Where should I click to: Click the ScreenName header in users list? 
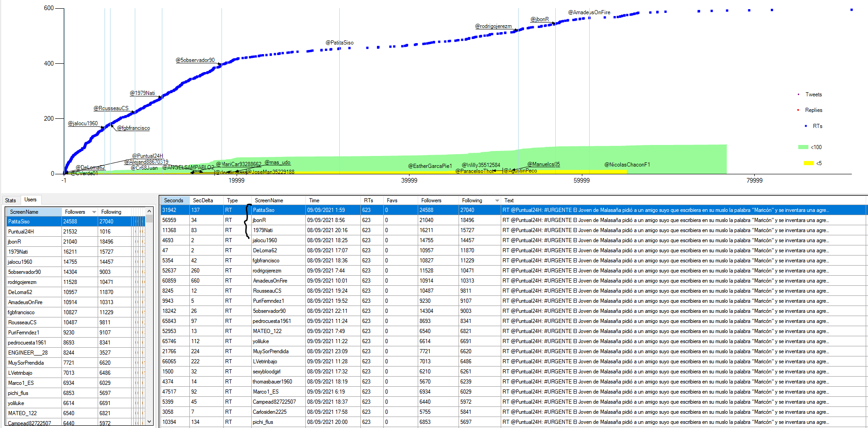(24, 212)
